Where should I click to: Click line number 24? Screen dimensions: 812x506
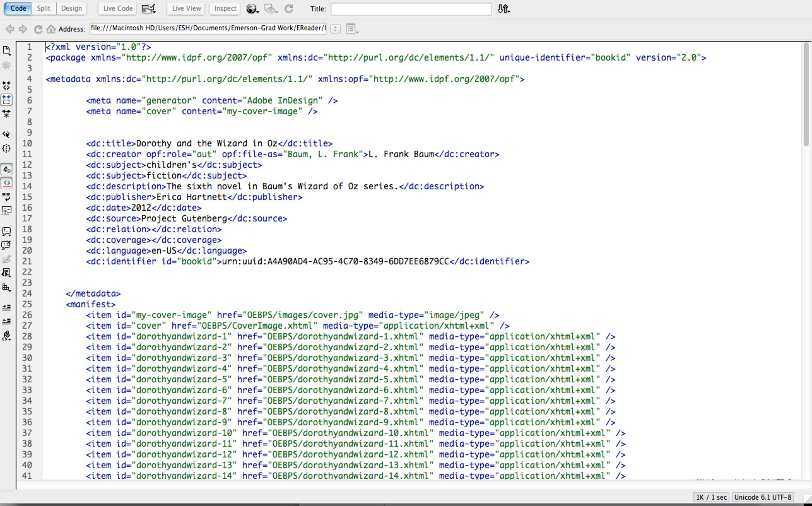(x=27, y=293)
